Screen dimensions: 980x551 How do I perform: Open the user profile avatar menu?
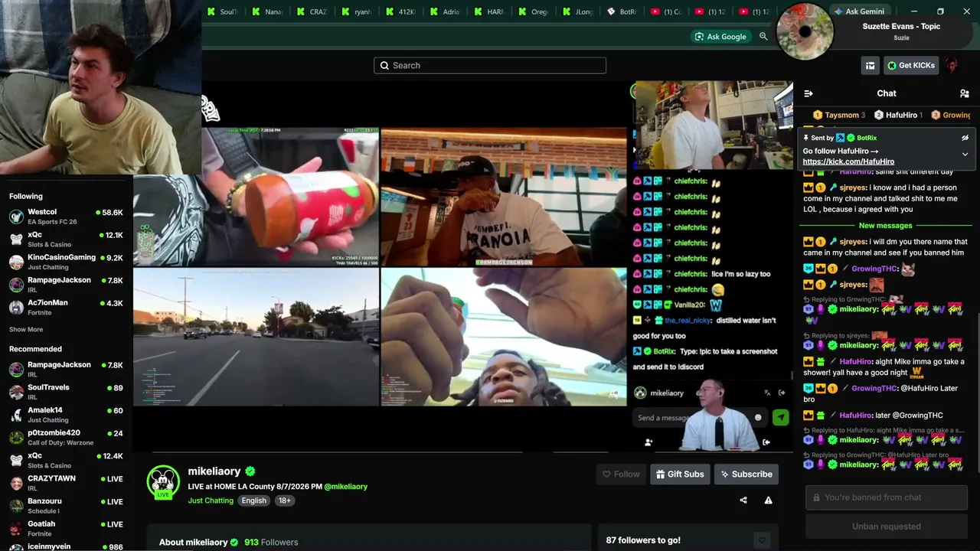tap(952, 66)
